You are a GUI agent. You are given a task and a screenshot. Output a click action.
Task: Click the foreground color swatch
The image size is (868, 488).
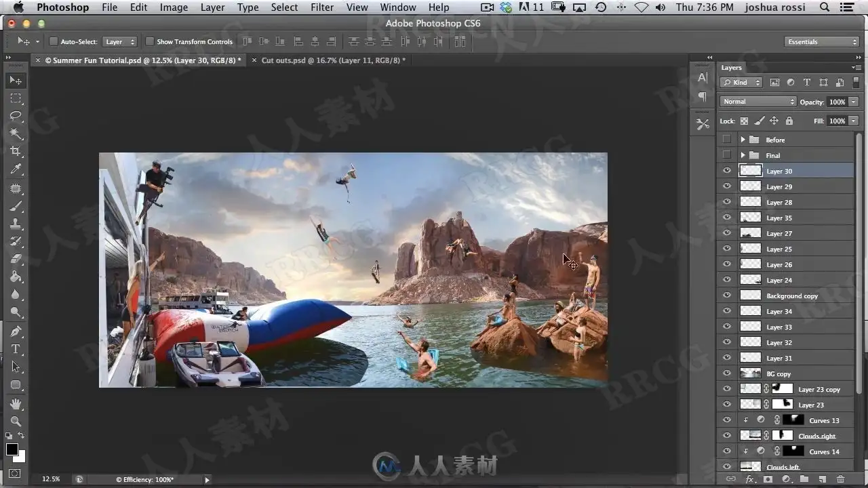point(12,449)
